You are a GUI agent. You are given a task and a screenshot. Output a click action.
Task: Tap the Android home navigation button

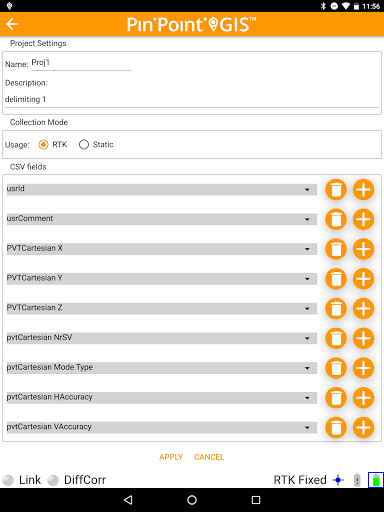coord(192,500)
